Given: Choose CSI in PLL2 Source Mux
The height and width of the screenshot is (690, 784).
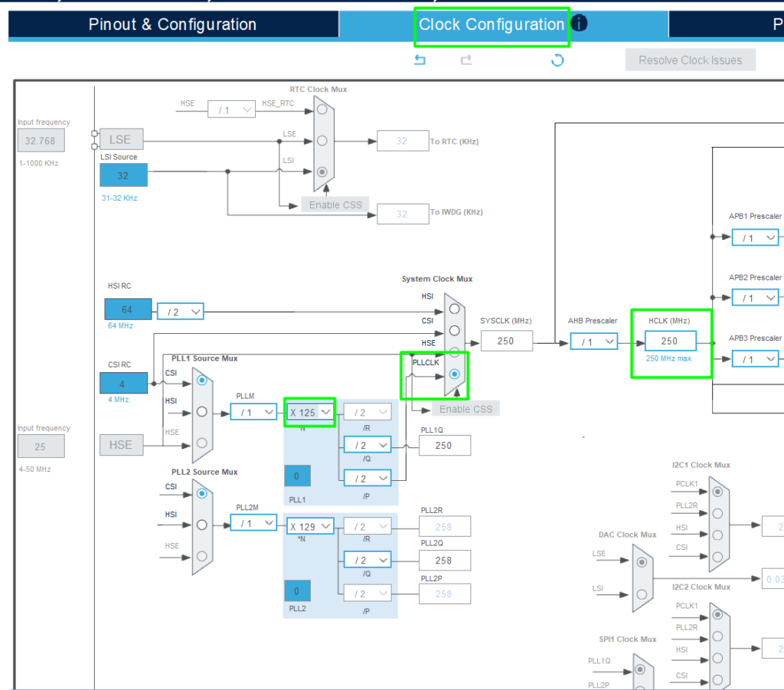Looking at the screenshot, I should pyautogui.click(x=201, y=494).
